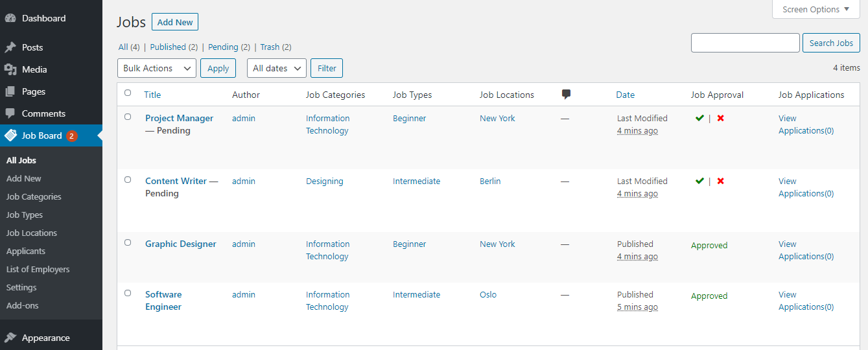Click the comments column bubble icon
Screen dimensions: 868x350
click(566, 95)
